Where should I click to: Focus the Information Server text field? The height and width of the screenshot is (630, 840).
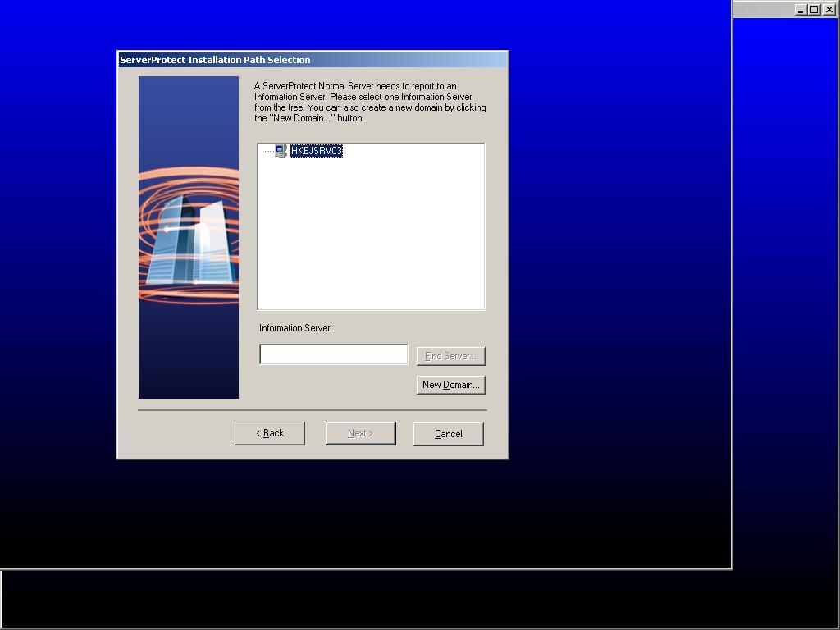(x=333, y=354)
